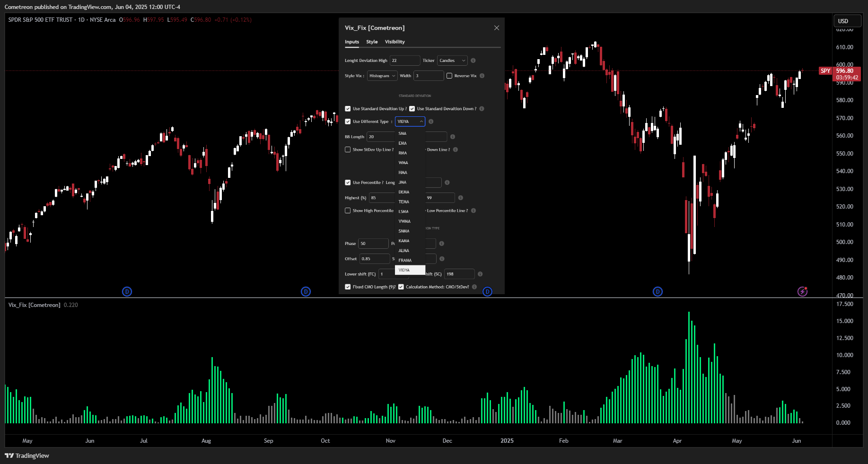Choose EMA from the type list
The width and height of the screenshot is (868, 464).
pos(410,143)
